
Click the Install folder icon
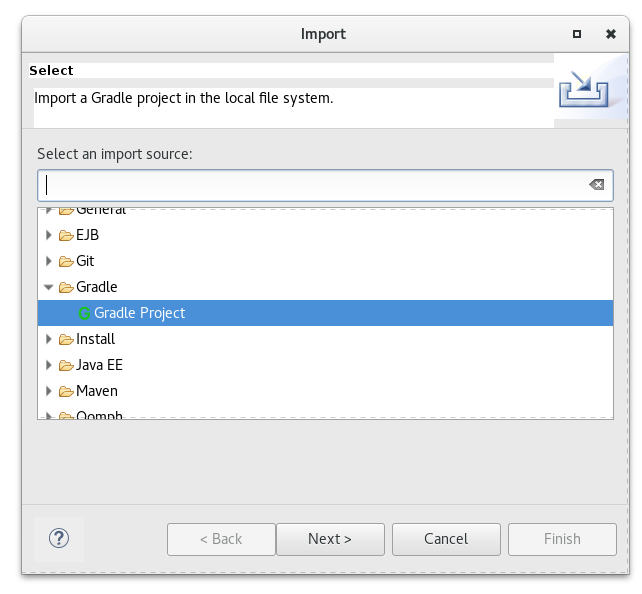coord(66,339)
